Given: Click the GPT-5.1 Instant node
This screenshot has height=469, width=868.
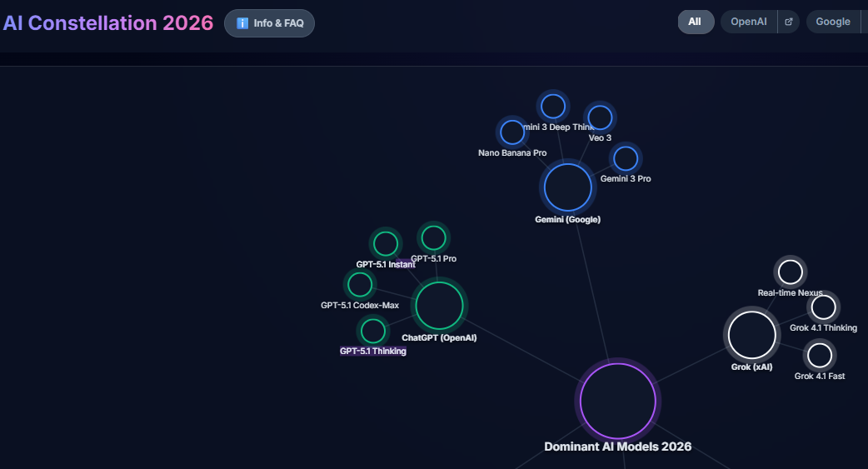Looking at the screenshot, I should tap(386, 243).
